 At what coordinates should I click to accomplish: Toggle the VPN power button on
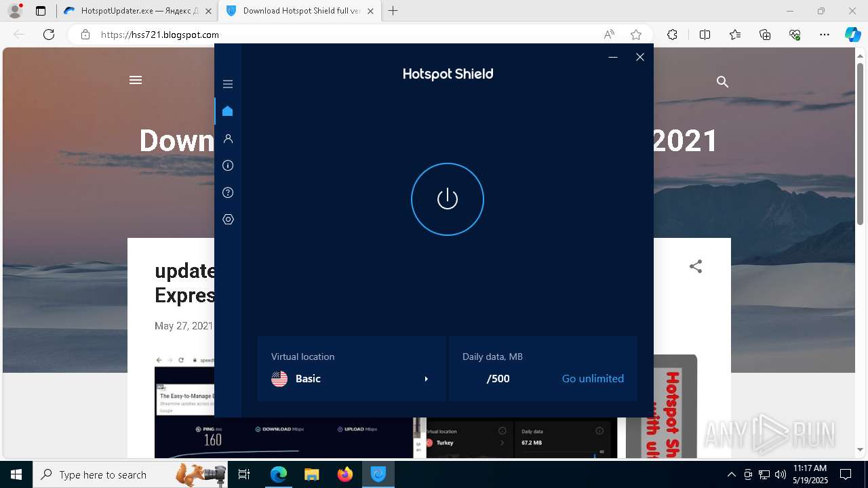[448, 199]
